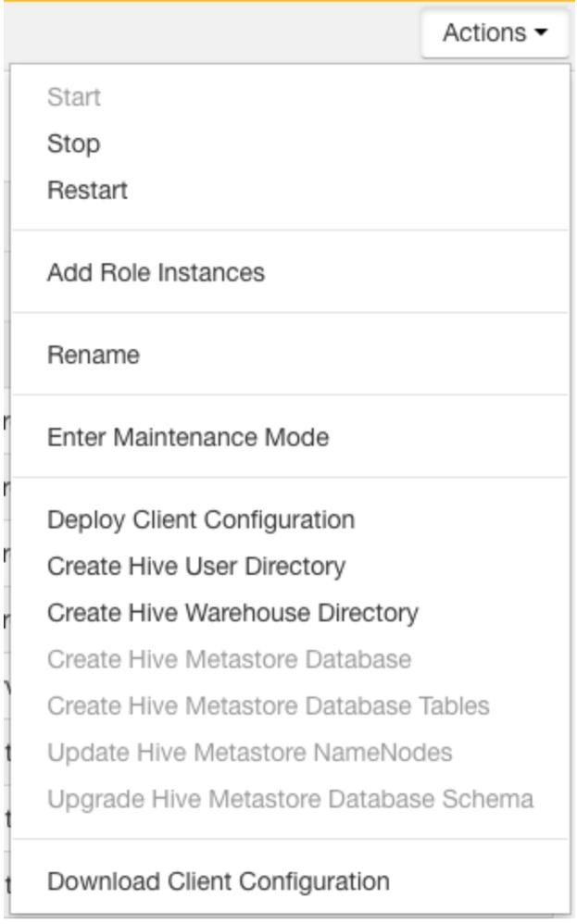Restart the Hive service via Restart entry
Image resolution: width=577 pixels, height=924 pixels.
tap(87, 191)
